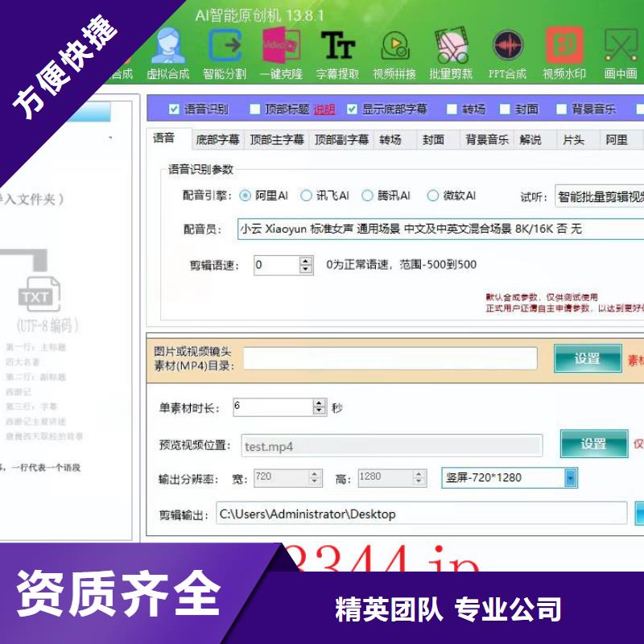Click 设置 for the preview video position
This screenshot has width=644, height=644.
[x=594, y=444]
